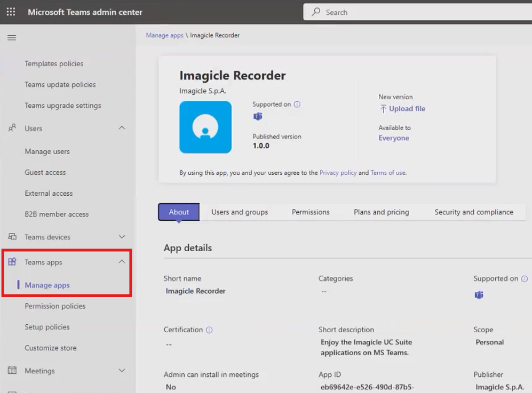The image size is (532, 393).
Task: Expand the Meetings section chevron
Action: [122, 371]
